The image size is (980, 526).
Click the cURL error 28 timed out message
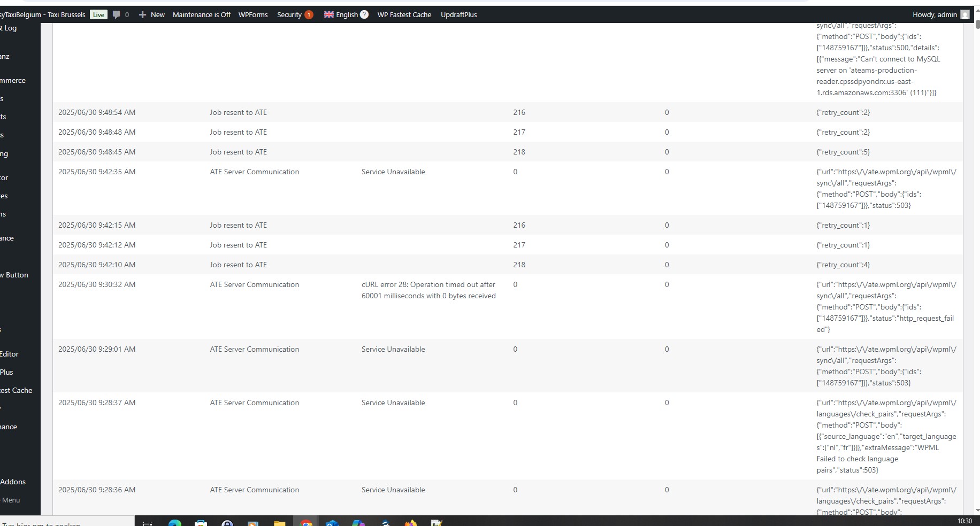[x=428, y=290]
